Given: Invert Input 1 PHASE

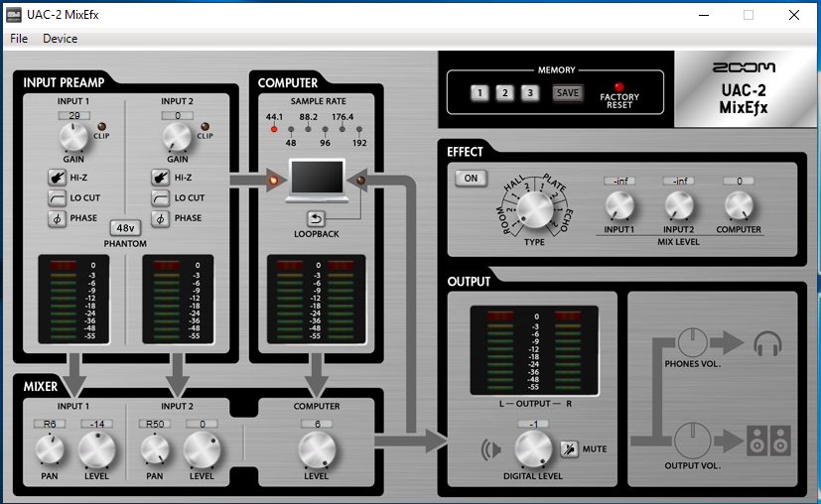Looking at the screenshot, I should tap(57, 218).
